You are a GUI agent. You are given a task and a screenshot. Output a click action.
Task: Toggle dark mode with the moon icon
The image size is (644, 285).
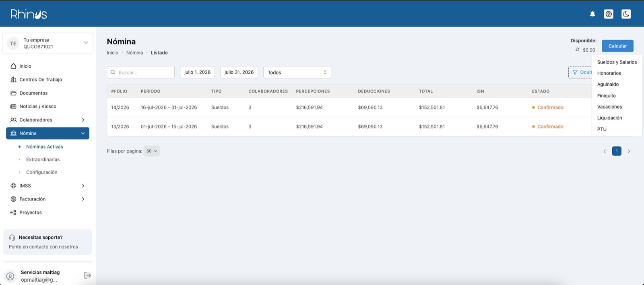(626, 14)
